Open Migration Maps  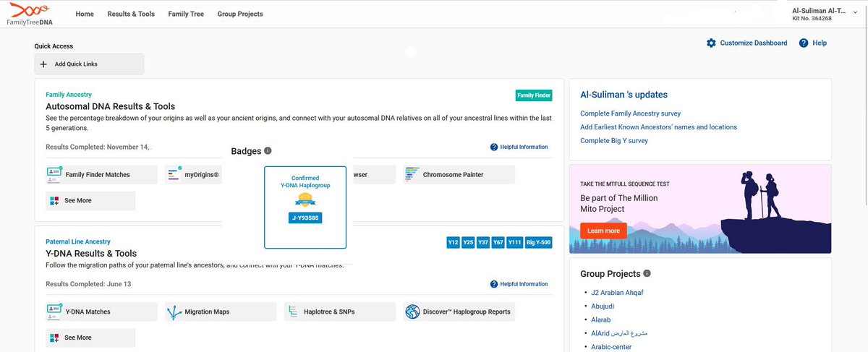(x=221, y=312)
